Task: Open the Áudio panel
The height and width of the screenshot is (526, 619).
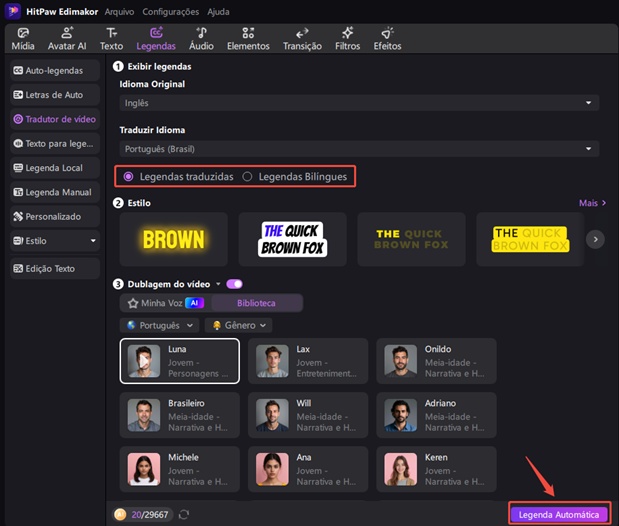Action: pyautogui.click(x=201, y=39)
